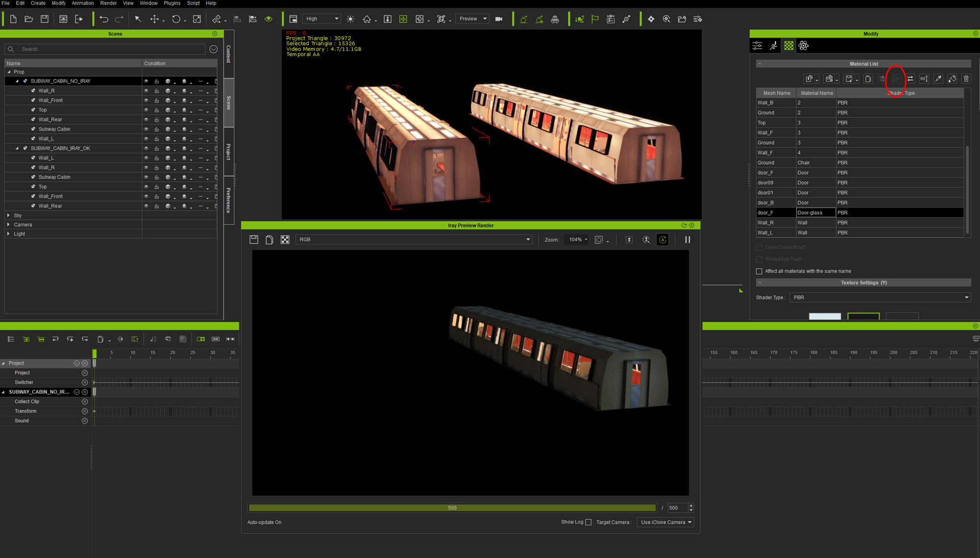The height and width of the screenshot is (558, 980).
Task: Collapse the Texture Settings section header
Action: pos(760,282)
